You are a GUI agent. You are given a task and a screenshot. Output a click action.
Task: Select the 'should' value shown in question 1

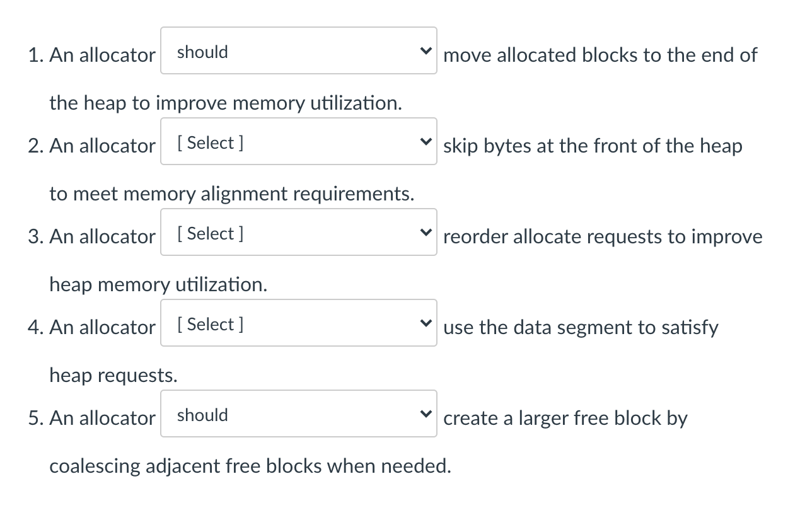click(x=201, y=52)
